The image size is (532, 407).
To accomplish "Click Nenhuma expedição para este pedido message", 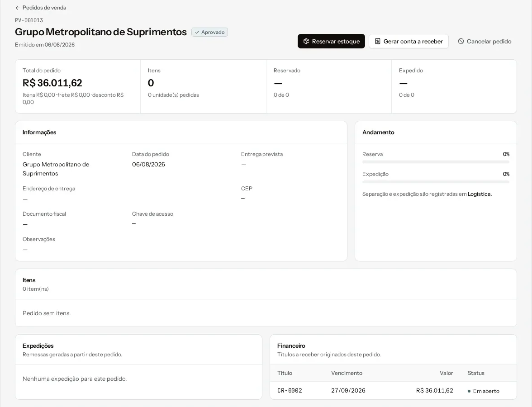I will [75, 379].
